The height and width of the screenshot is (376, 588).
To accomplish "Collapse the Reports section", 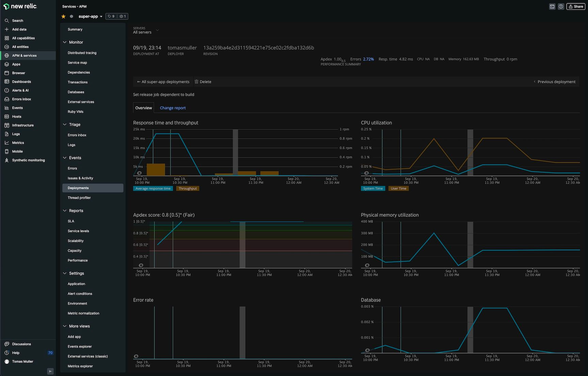I will click(x=65, y=211).
